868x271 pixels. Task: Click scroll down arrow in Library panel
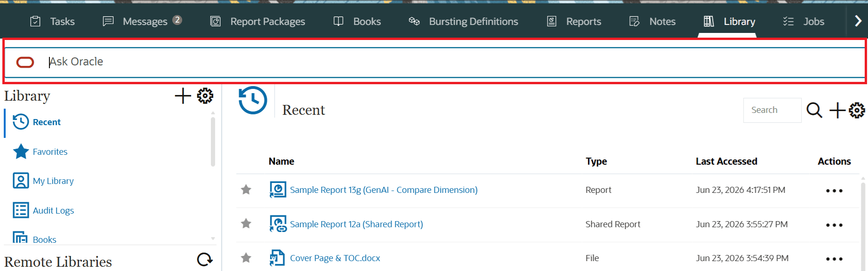click(213, 239)
